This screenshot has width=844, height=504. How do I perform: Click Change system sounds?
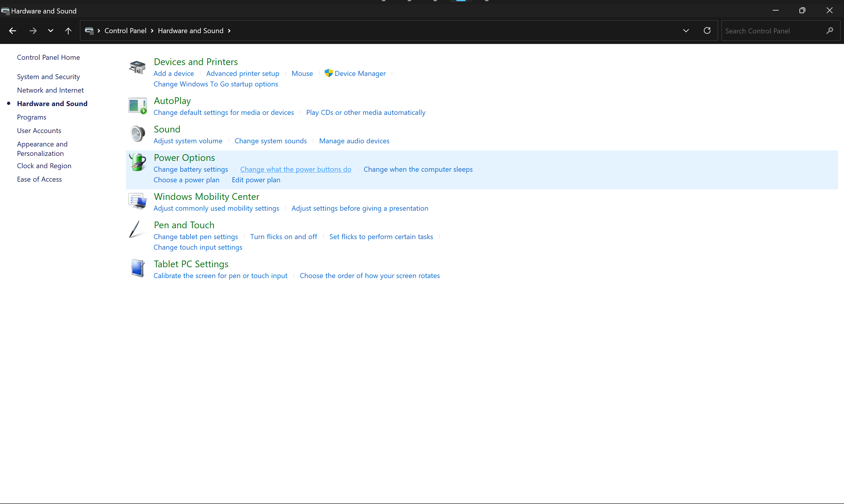click(270, 141)
